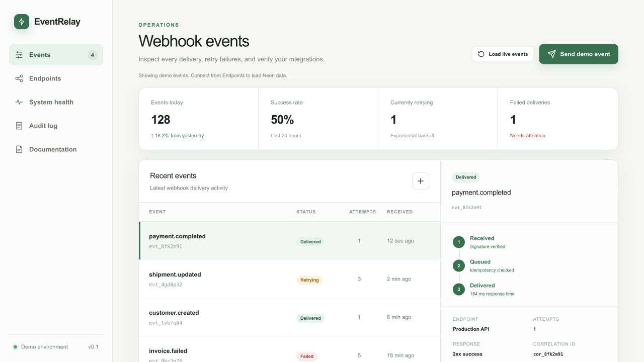Screen dimensions: 644x362
Task: Click the STATUS column header
Action: click(x=306, y=212)
